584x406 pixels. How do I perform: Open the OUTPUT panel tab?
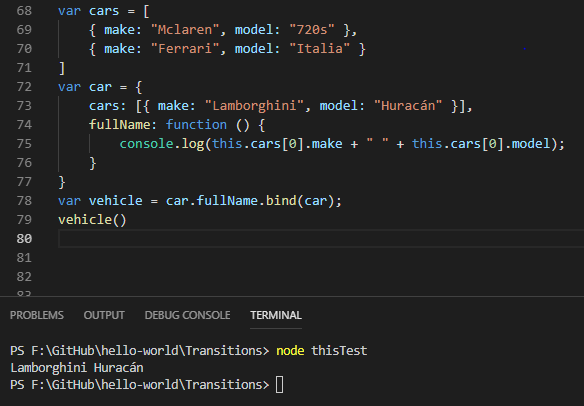104,315
